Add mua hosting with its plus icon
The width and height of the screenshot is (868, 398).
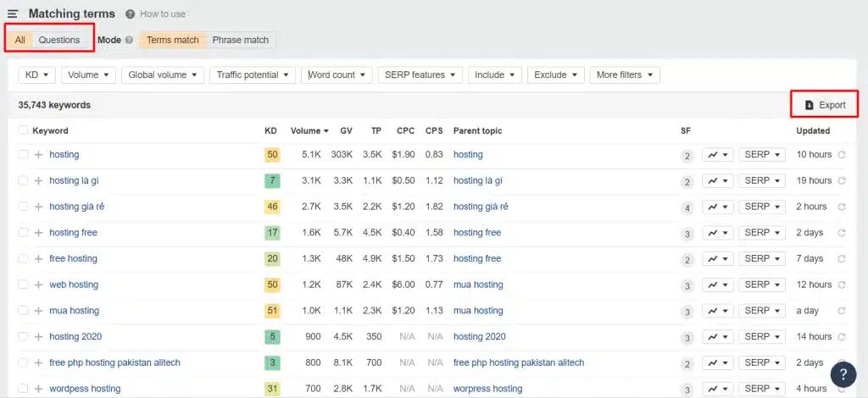pos(38,311)
